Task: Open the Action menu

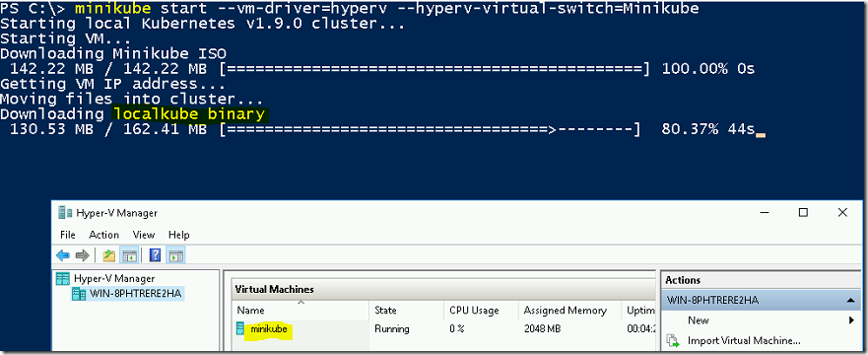Action: coord(104,235)
